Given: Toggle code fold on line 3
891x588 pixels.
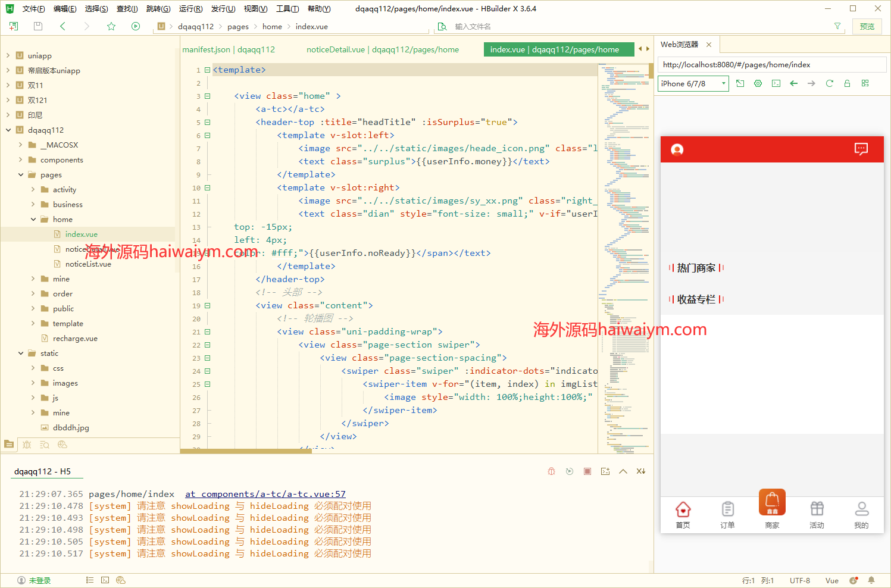Looking at the screenshot, I should pos(208,96).
